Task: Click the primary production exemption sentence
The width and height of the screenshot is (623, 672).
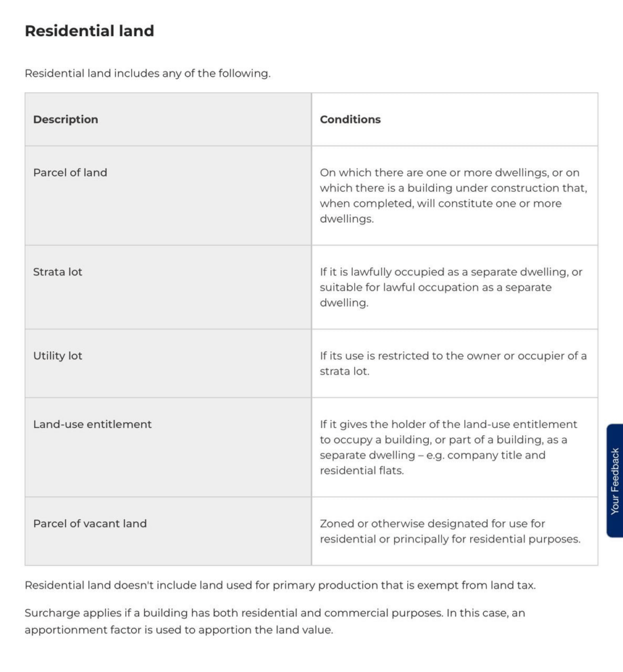Action: (x=280, y=585)
